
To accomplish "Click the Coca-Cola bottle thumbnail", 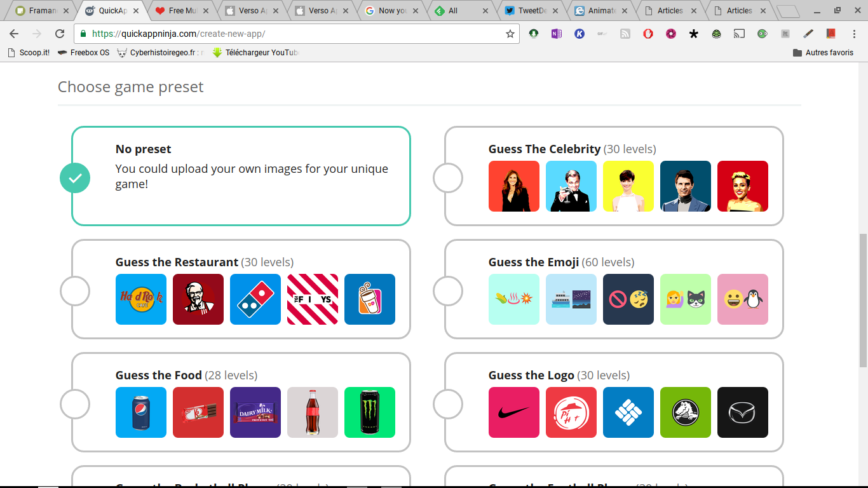I will click(313, 412).
